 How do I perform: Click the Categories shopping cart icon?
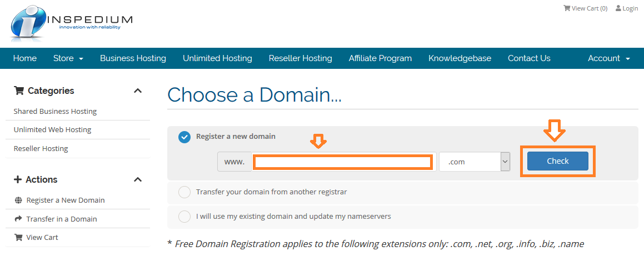pyautogui.click(x=19, y=91)
